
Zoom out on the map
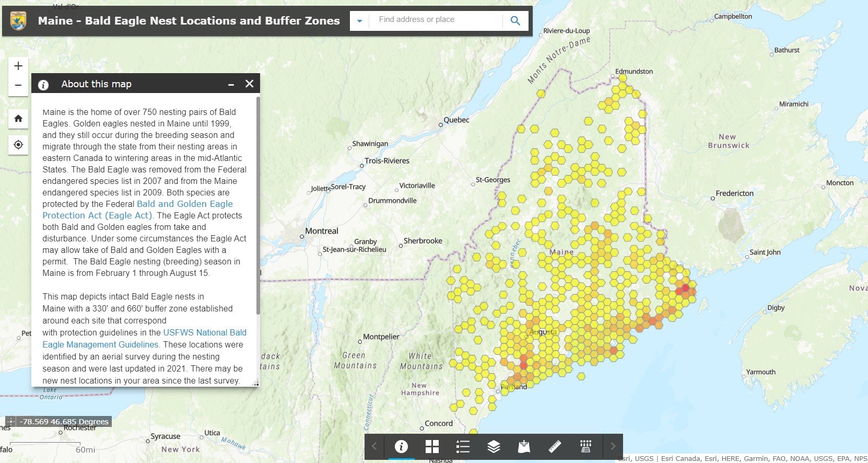point(18,85)
